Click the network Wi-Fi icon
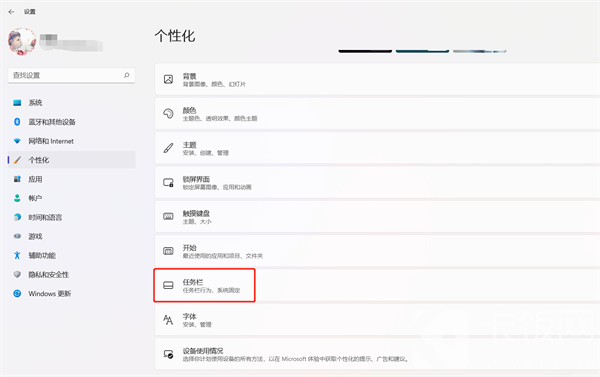 tap(17, 141)
